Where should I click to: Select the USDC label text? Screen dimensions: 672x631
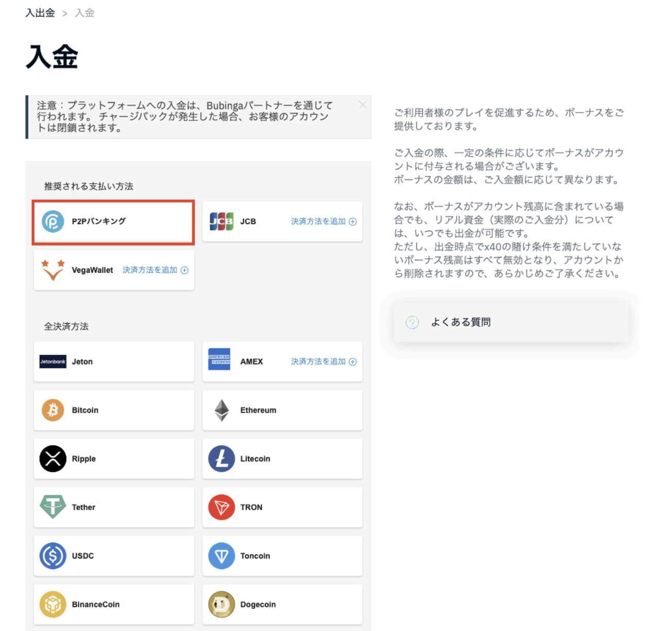coord(83,556)
